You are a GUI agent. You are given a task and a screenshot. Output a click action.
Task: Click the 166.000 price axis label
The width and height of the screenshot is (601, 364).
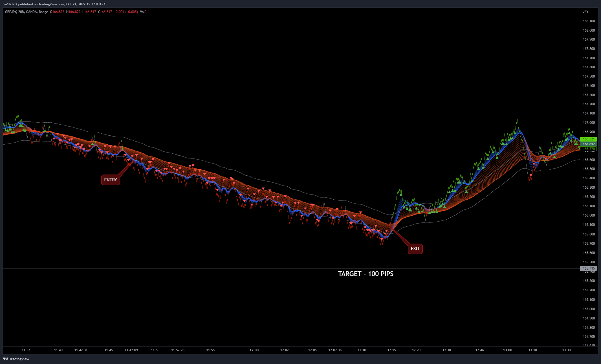589,215
